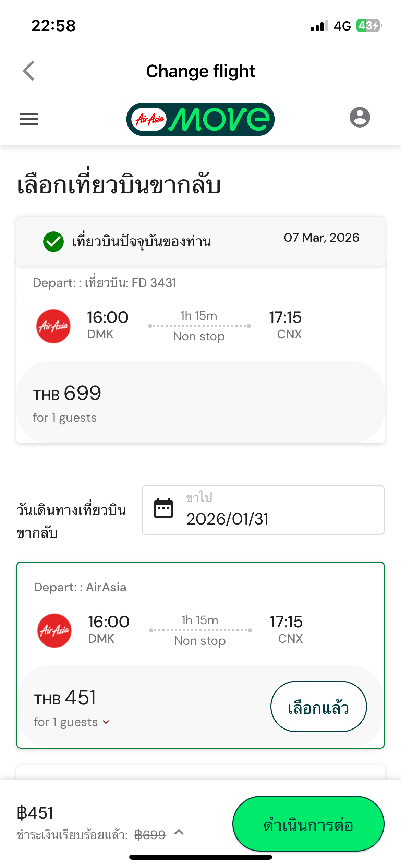
Task: Tap the back arrow in Change flight header
Action: pyautogui.click(x=29, y=71)
